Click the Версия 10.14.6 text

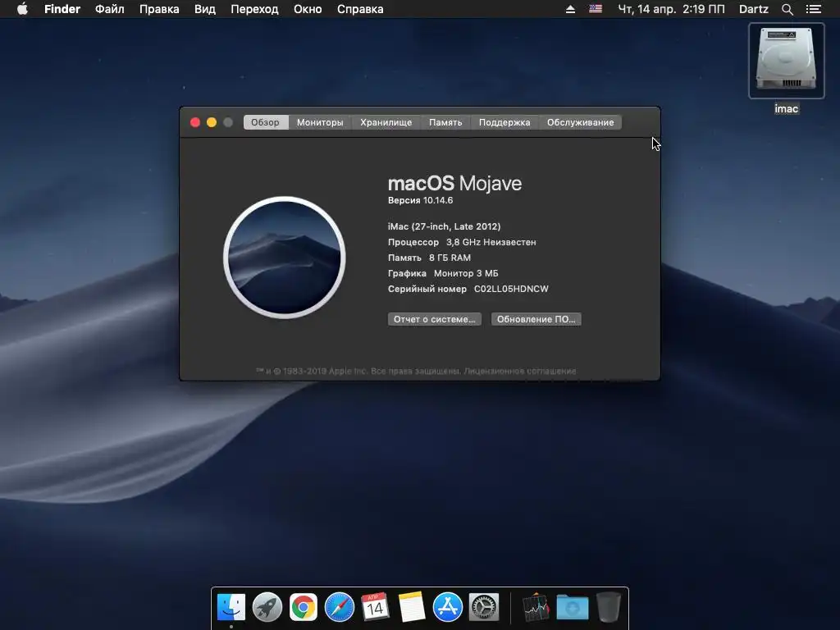coord(421,200)
